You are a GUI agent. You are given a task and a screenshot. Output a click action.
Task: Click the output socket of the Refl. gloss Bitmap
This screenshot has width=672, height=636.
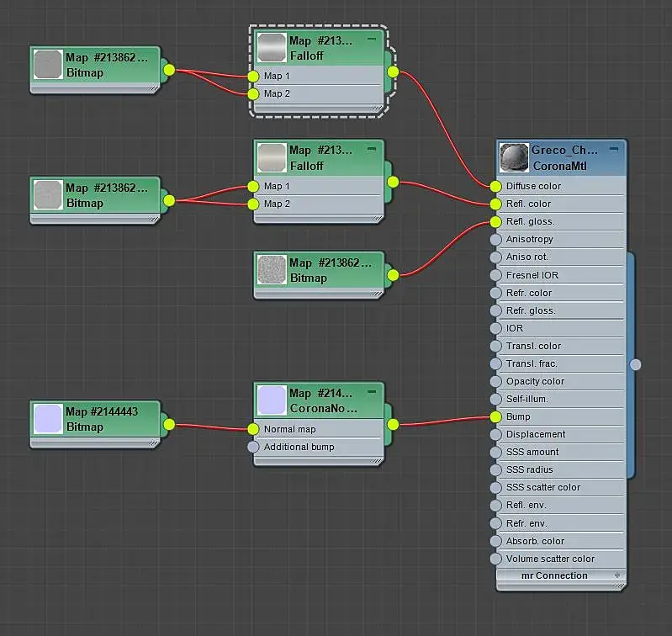coord(393,275)
